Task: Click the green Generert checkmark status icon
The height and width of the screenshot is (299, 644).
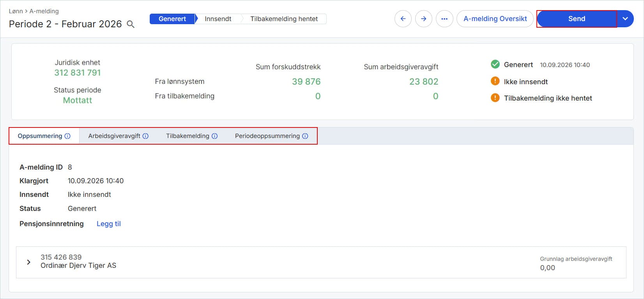Action: click(495, 64)
